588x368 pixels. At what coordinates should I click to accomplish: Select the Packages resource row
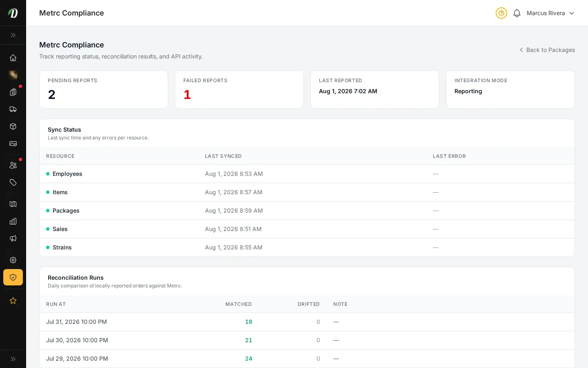(307, 211)
